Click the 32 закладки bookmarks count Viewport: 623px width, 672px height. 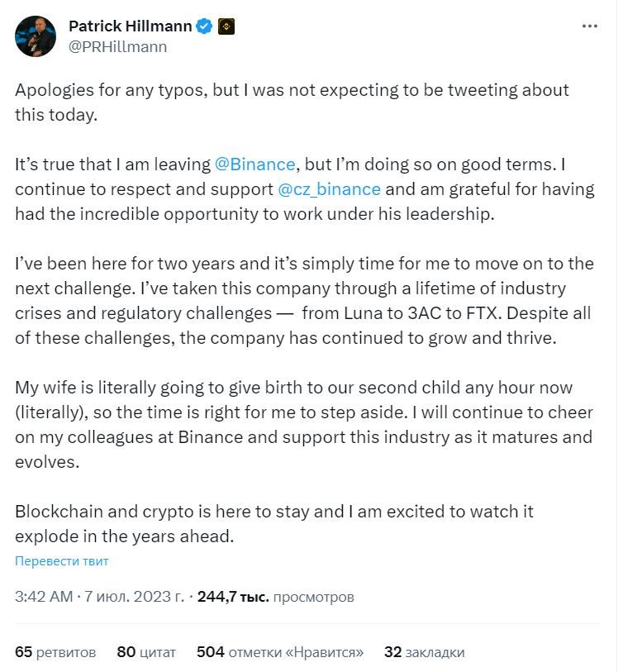[x=424, y=652]
